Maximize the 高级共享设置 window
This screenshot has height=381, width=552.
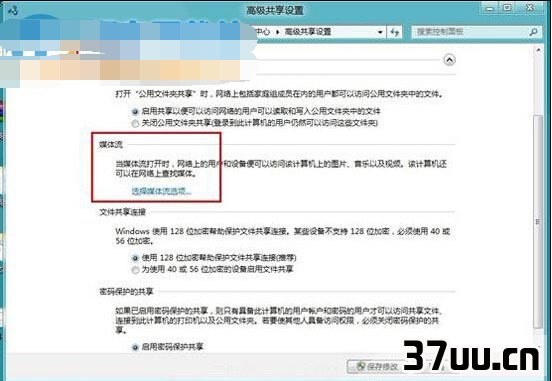click(508, 8)
